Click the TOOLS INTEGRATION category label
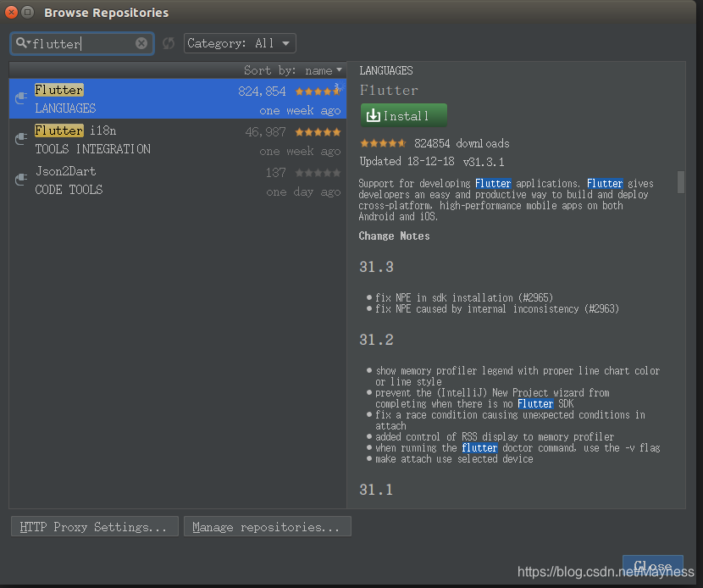 [x=93, y=149]
